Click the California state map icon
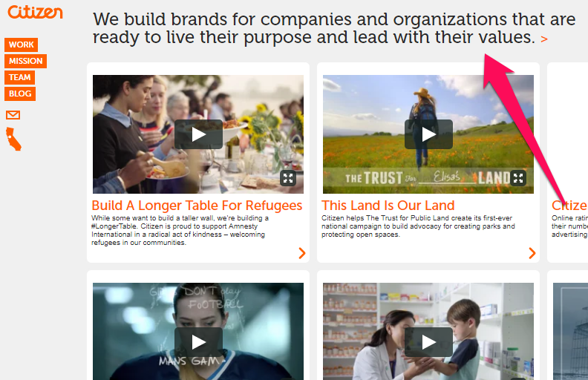Image resolution: width=588 pixels, height=380 pixels. pos(13,139)
